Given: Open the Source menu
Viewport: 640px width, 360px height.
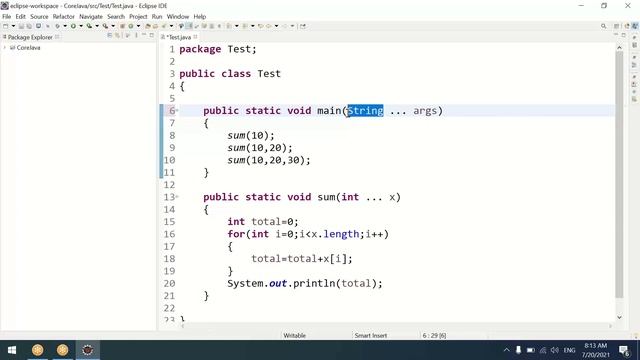Looking at the screenshot, I should click(39, 17).
